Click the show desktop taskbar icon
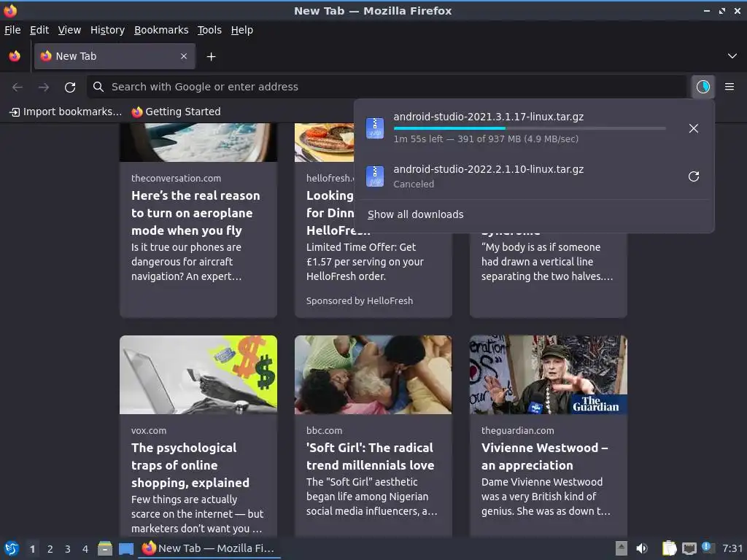 126,548
